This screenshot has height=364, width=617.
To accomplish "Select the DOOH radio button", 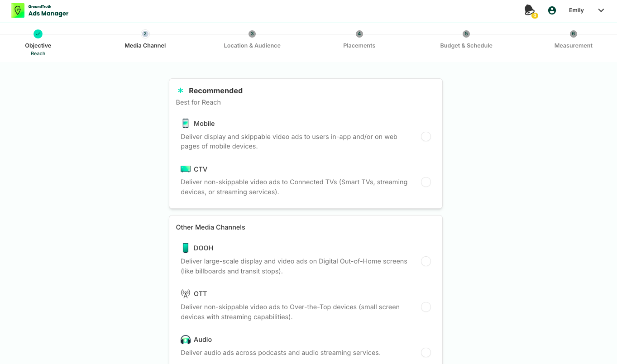I will [x=426, y=262].
